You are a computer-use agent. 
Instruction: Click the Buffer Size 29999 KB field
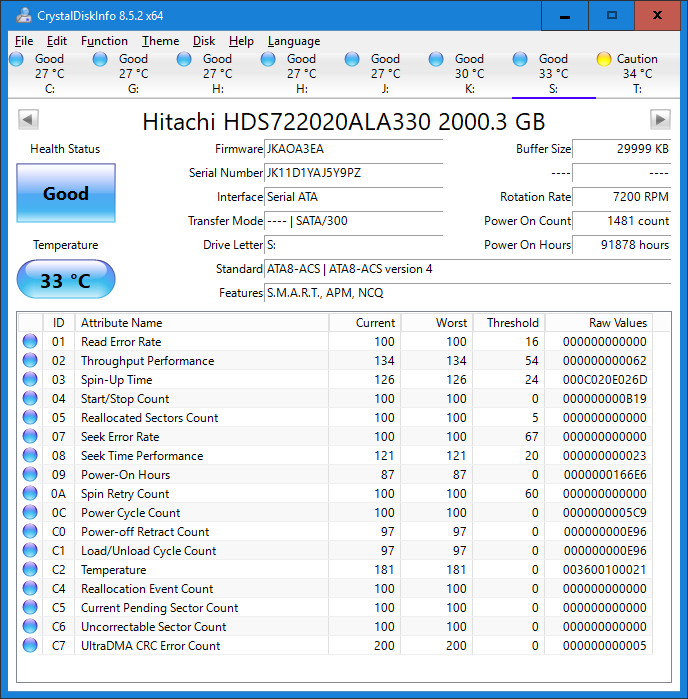[x=622, y=149]
